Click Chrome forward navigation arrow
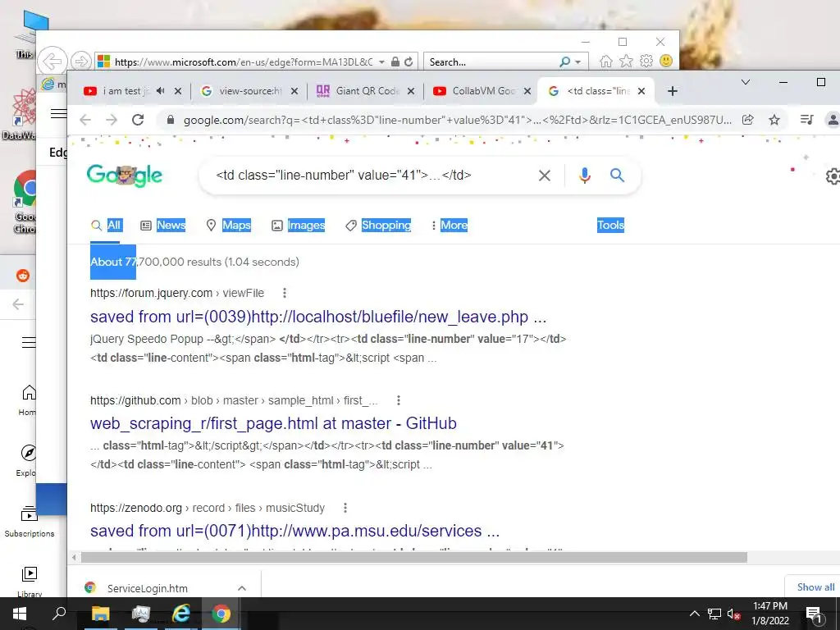Image resolution: width=840 pixels, height=630 pixels. (x=112, y=120)
